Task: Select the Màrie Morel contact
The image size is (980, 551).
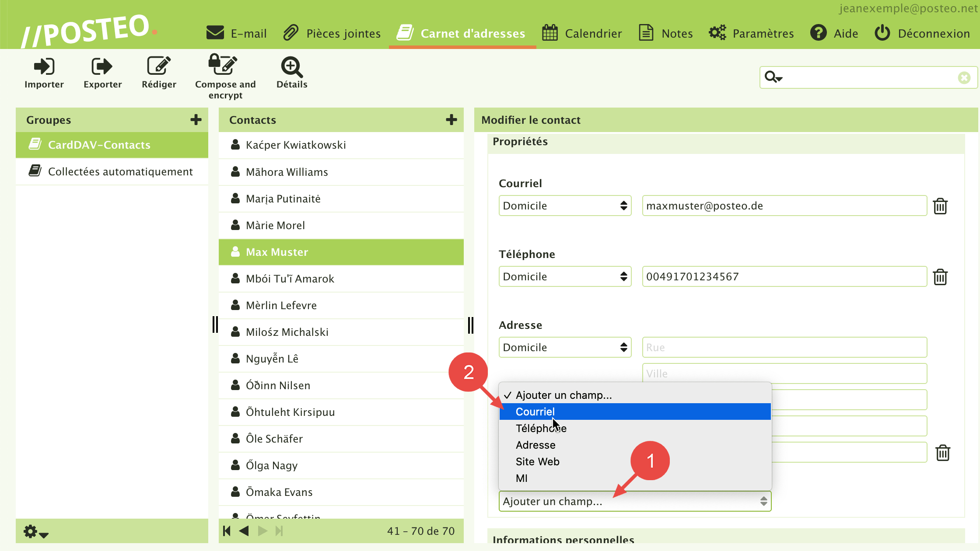Action: pyautogui.click(x=275, y=225)
